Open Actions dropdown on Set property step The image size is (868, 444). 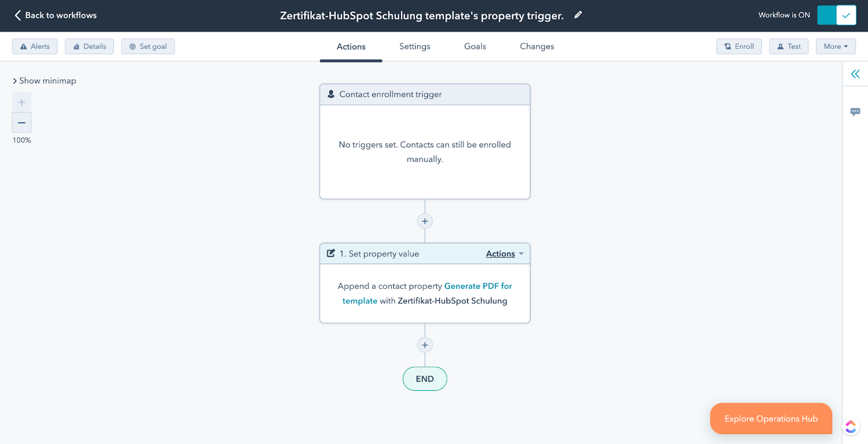click(x=505, y=253)
